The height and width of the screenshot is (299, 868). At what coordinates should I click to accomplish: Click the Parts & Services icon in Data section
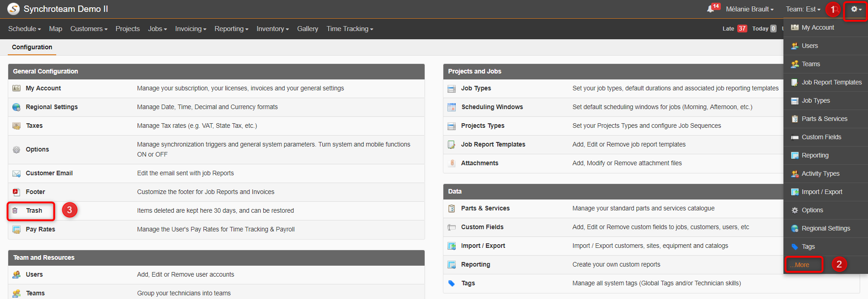(x=452, y=208)
